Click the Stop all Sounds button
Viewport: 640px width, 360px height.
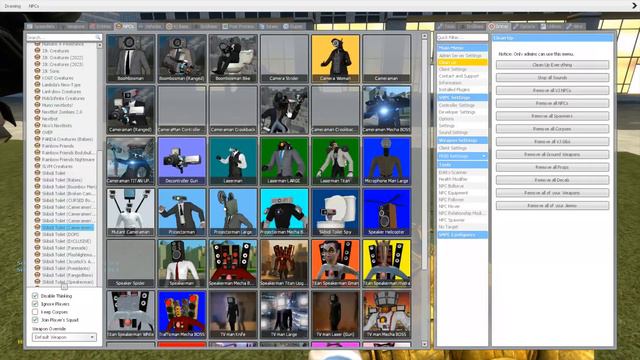coord(552,78)
